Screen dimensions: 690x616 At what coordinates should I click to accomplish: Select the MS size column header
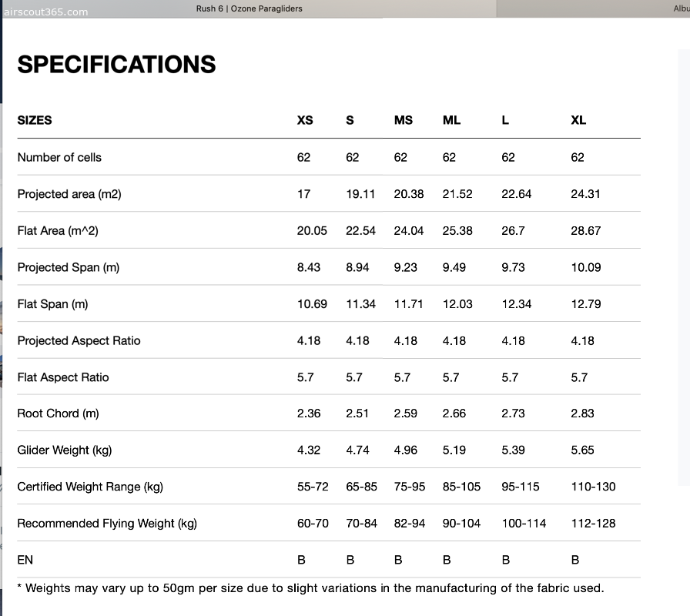pos(403,120)
